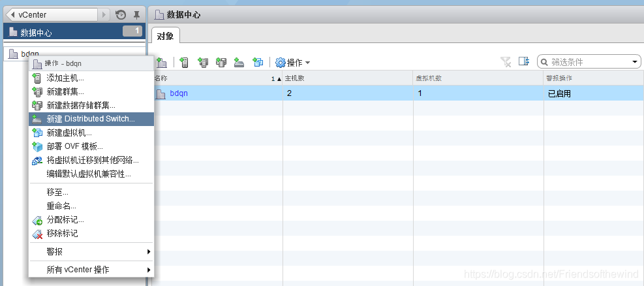The image size is (644, 286).
Task: Click the 数据中心 panel title
Action: click(183, 15)
